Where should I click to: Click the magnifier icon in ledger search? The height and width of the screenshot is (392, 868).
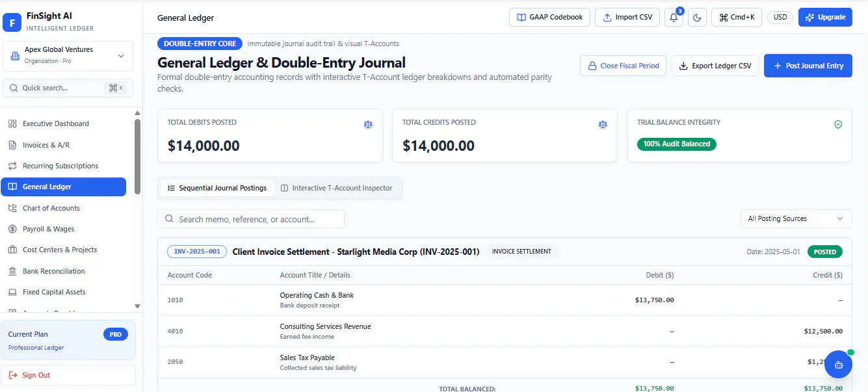(170, 219)
